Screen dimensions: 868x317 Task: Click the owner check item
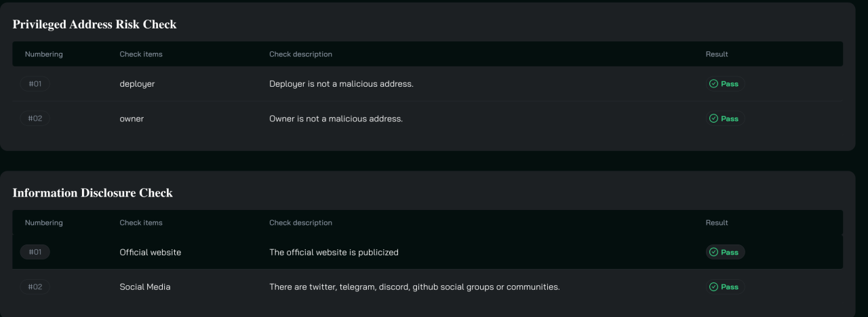click(132, 119)
